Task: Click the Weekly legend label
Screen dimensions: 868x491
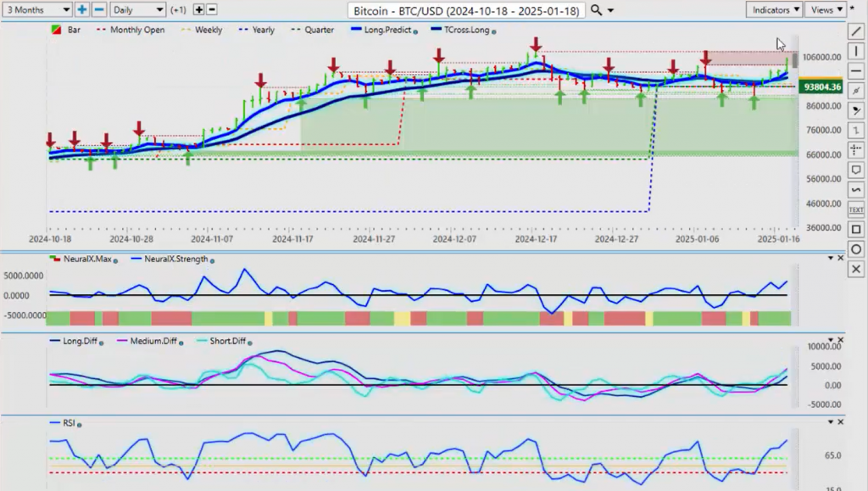Action: pos(209,30)
